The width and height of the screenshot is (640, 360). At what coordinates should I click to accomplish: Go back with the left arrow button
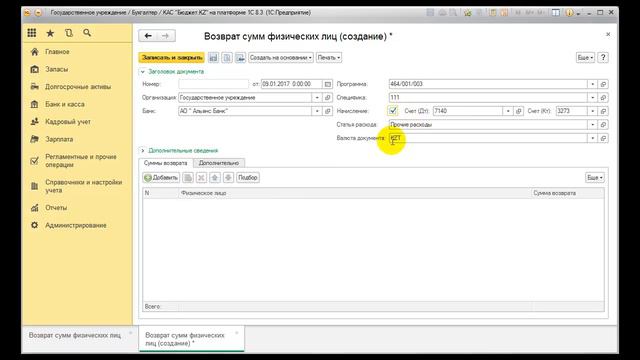[x=148, y=36]
